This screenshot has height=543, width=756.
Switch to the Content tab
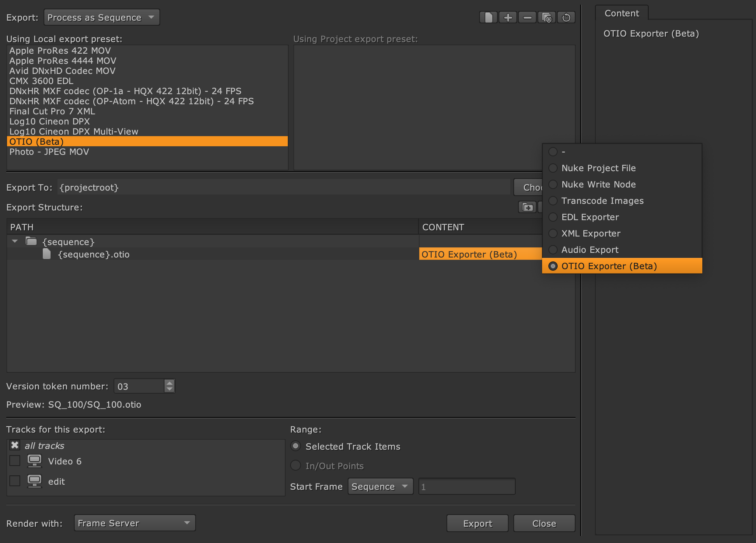pyautogui.click(x=622, y=13)
